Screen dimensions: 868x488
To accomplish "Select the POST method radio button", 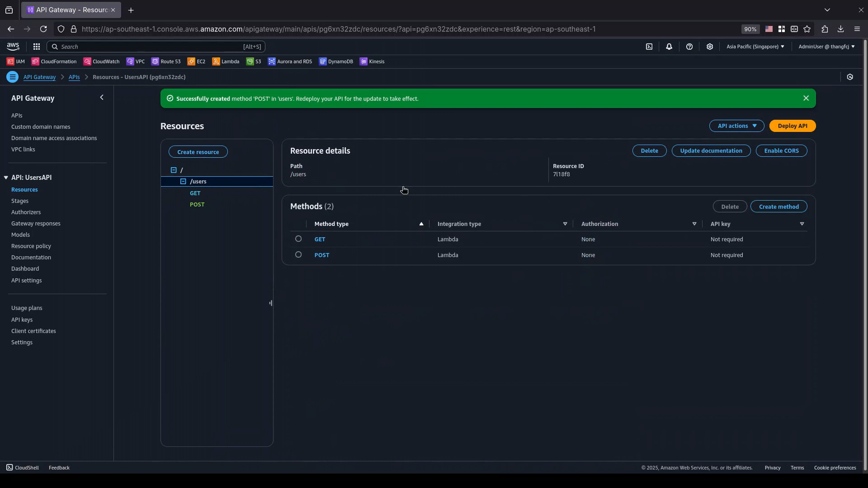I will coord(298,254).
